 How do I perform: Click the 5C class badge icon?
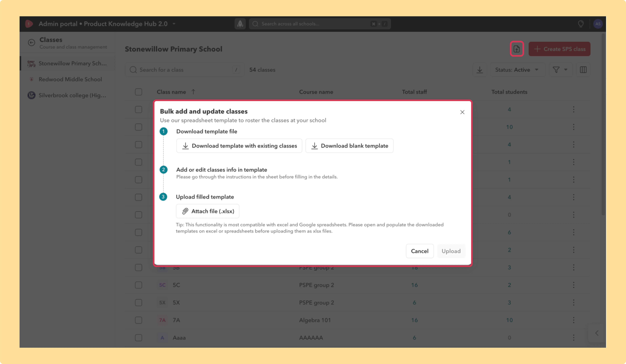tap(162, 285)
